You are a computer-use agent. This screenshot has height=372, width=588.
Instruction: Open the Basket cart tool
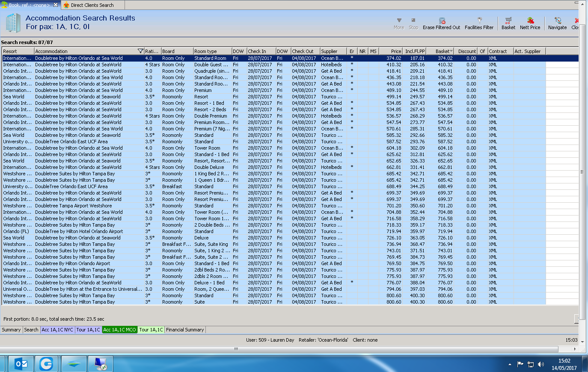point(508,23)
